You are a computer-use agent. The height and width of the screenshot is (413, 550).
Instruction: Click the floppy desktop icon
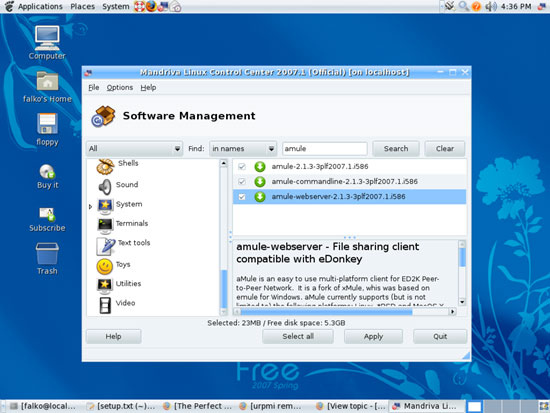[x=47, y=124]
